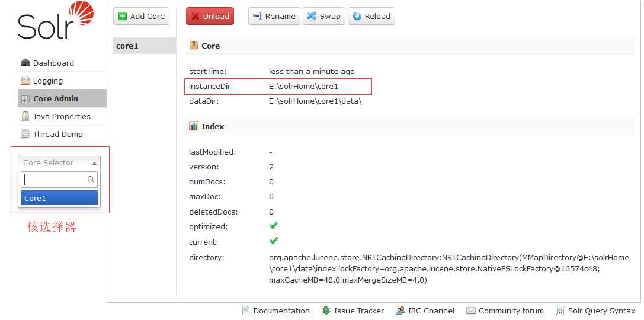Focus the Core Selector search field
644x320 pixels.
(59, 180)
